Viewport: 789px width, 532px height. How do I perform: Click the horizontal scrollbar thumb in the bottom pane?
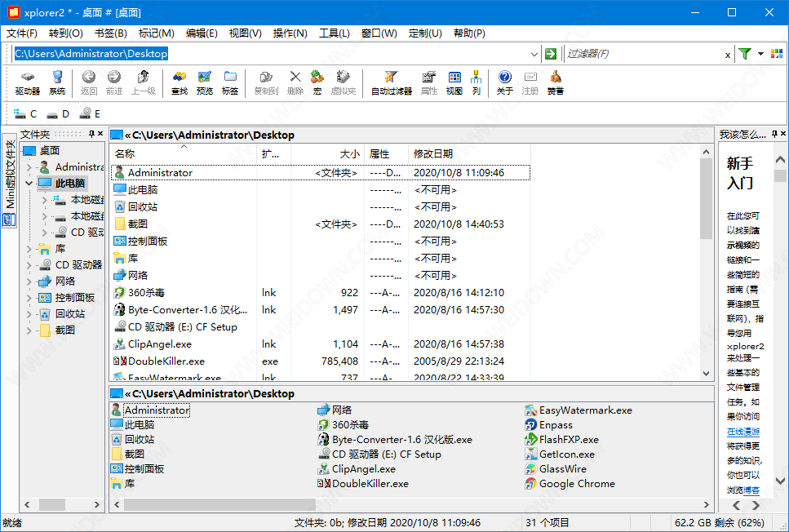(x=220, y=504)
